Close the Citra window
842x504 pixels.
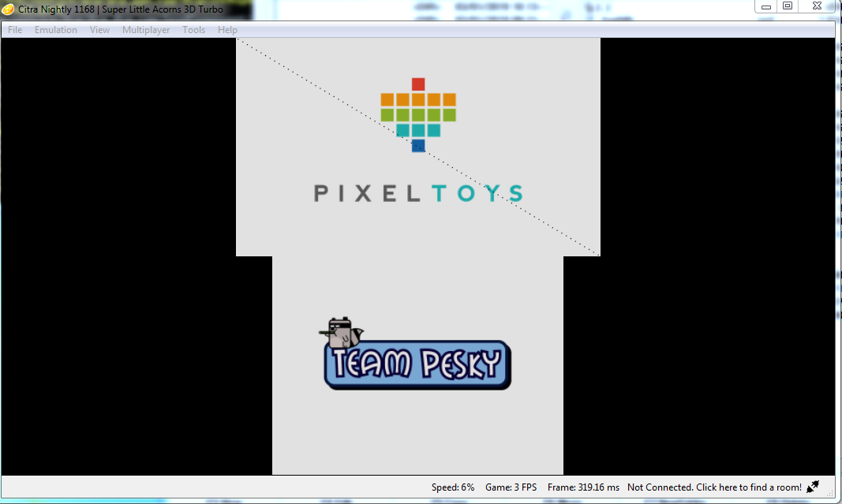pyautogui.click(x=817, y=6)
